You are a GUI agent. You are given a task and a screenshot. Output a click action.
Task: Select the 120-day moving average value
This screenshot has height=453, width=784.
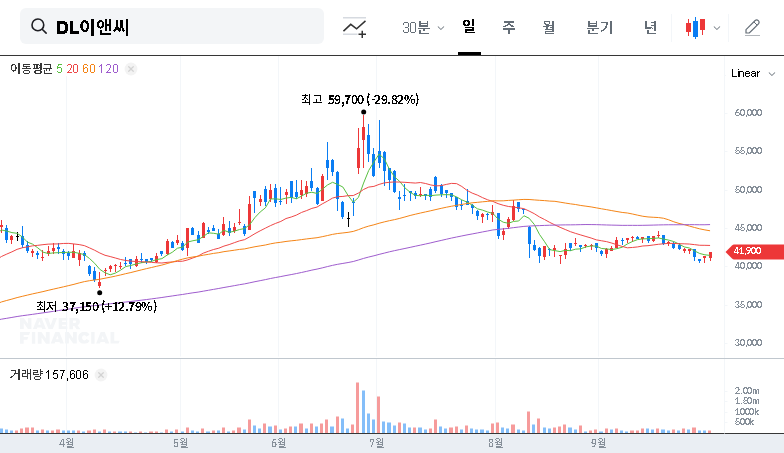pyautogui.click(x=108, y=69)
